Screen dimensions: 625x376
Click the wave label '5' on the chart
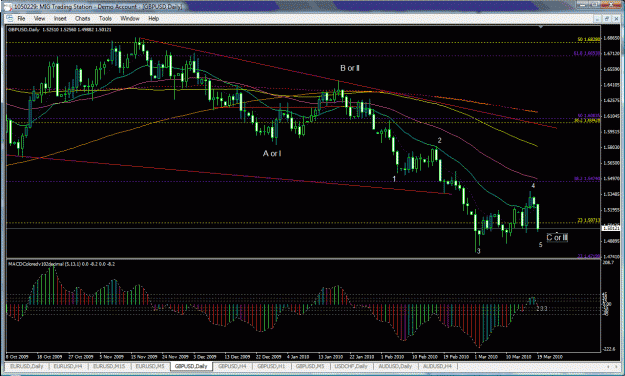pyautogui.click(x=540, y=245)
